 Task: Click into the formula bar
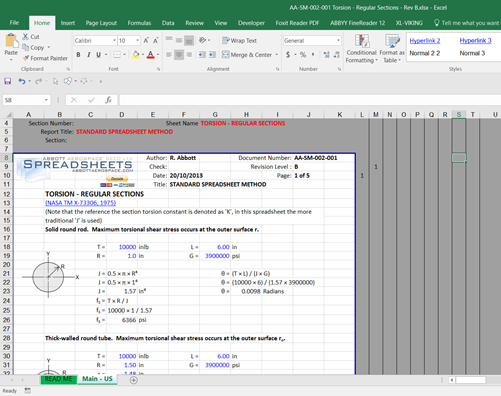[x=310, y=100]
